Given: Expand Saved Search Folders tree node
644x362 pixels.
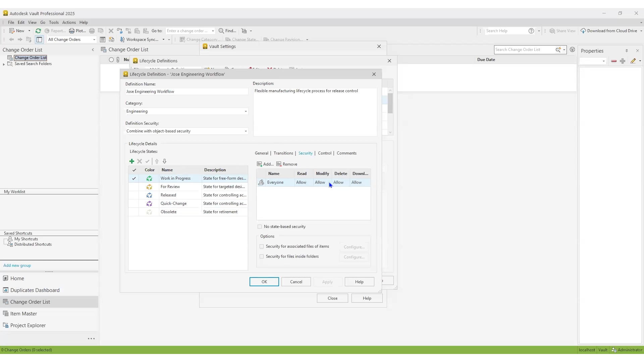Looking at the screenshot, I should click(x=4, y=64).
